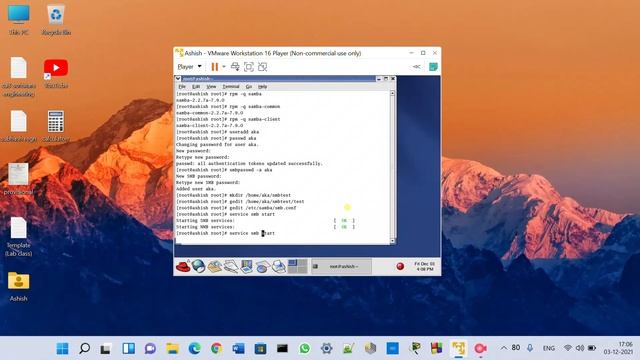Open the screen recorder taskbar icon
This screenshot has width=640, height=360.
pos(480,349)
